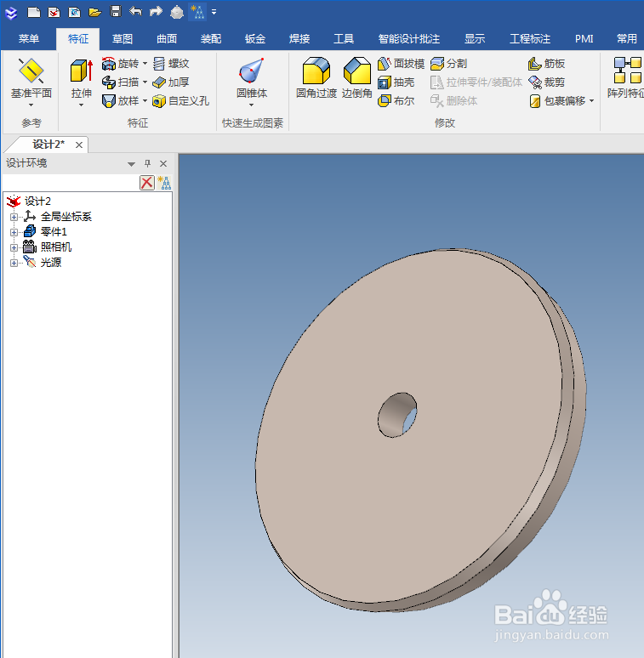Select the Trim (裁剪) tool
644x658 pixels.
pyautogui.click(x=546, y=82)
